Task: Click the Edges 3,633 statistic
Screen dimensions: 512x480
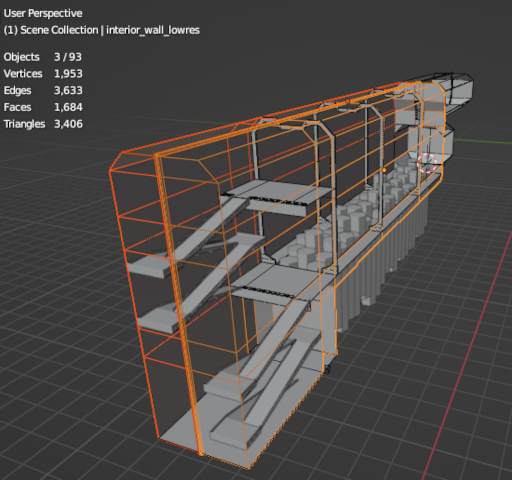Action: coord(43,90)
